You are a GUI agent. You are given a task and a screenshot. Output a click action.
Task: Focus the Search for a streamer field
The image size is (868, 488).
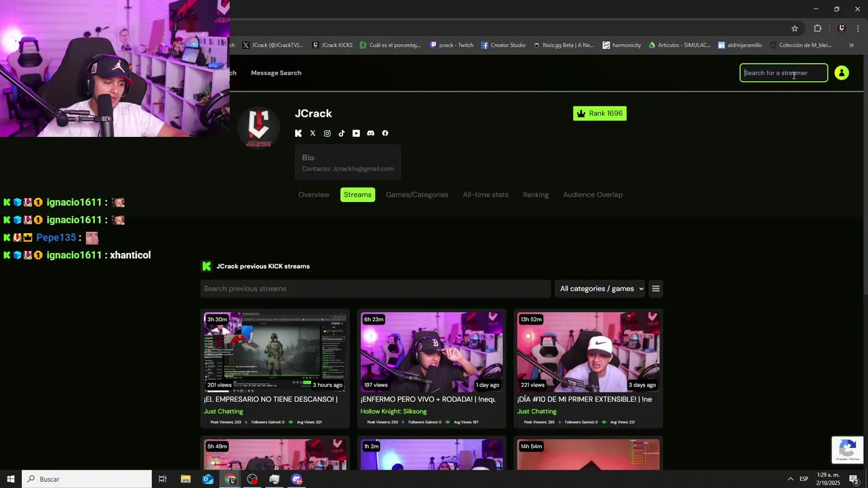tap(783, 73)
